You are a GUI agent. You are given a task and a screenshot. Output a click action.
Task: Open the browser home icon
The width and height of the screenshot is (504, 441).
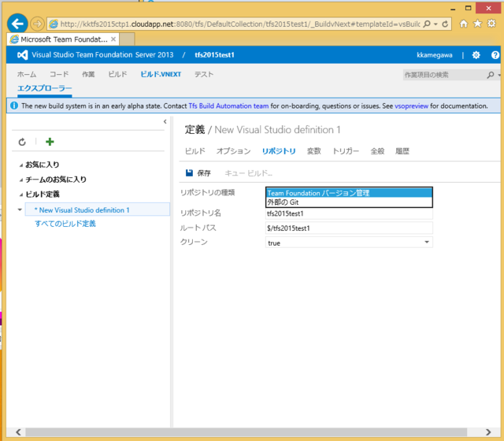pos(464,24)
